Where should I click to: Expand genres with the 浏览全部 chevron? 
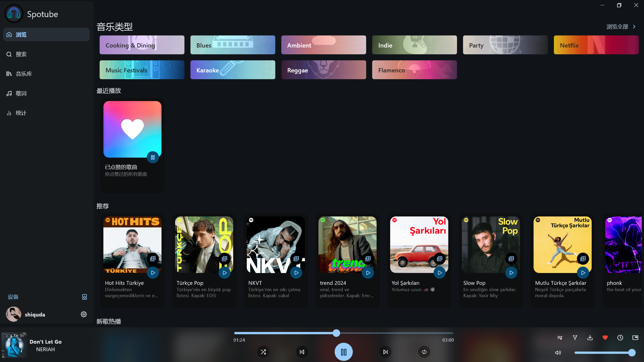tap(634, 27)
